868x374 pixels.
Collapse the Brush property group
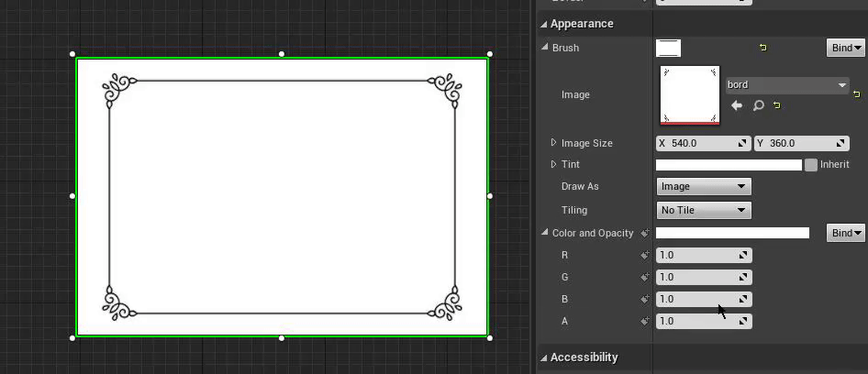coord(545,48)
